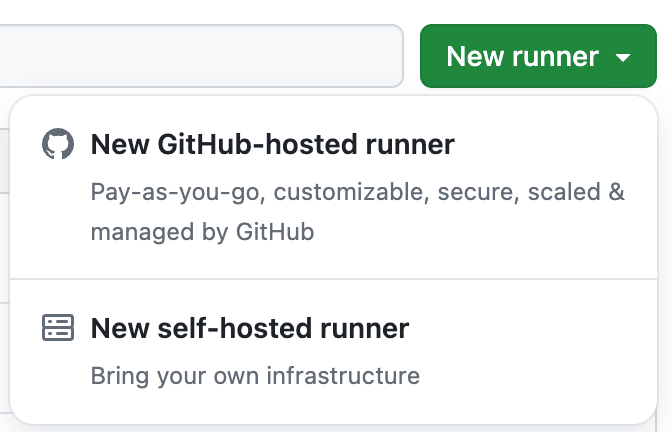Focus the search input field left of New runner
Screen dimensions: 672x432
point(201,56)
